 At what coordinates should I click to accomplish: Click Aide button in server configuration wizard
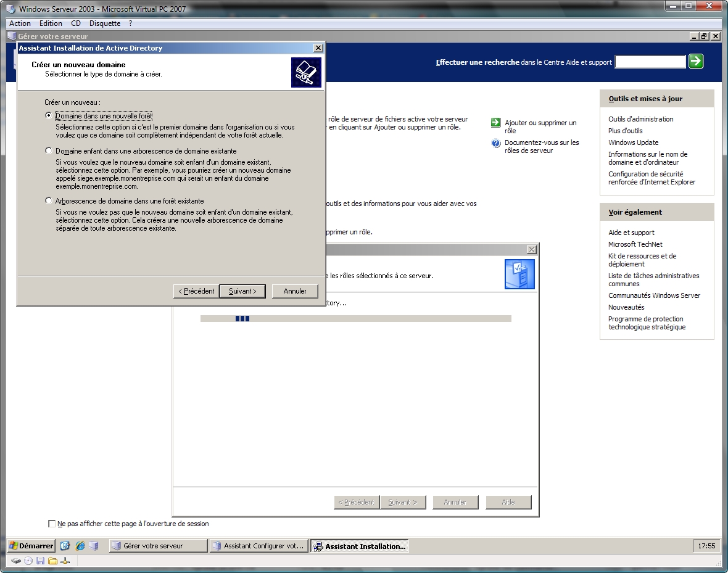(x=508, y=503)
